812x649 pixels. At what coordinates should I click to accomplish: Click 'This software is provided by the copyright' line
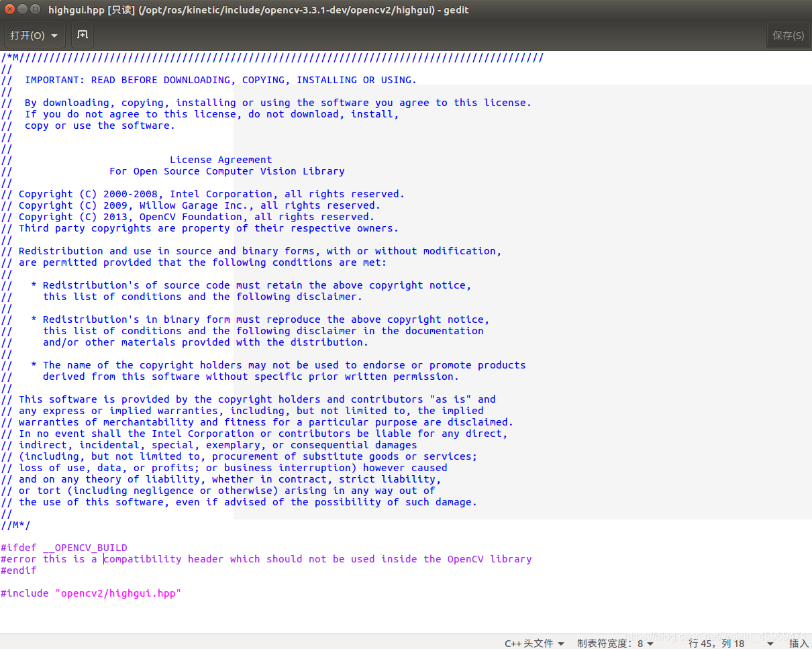pos(248,399)
